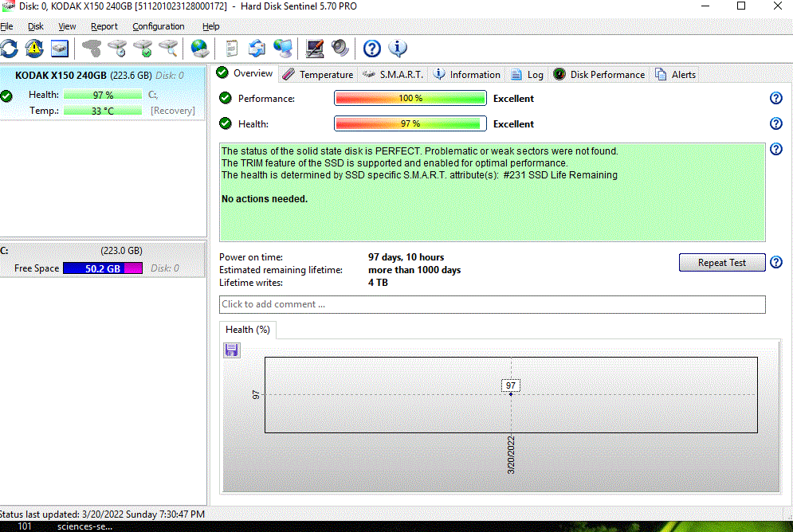This screenshot has width=793, height=532.
Task: Open the Help menu
Action: 211,26
